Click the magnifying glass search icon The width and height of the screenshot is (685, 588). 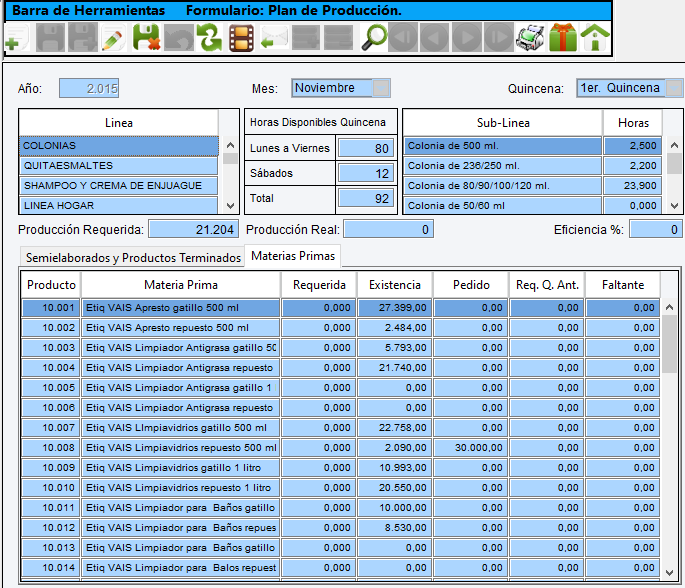click(x=374, y=38)
